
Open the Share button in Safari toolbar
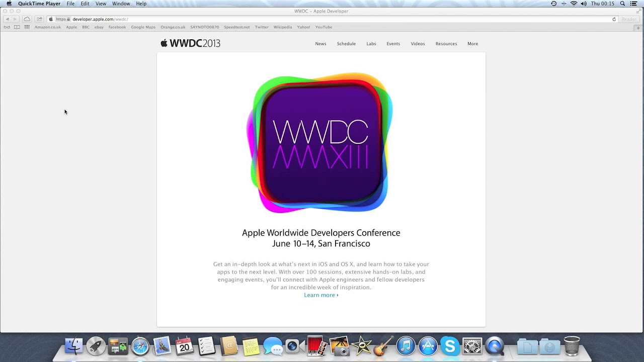39,19
